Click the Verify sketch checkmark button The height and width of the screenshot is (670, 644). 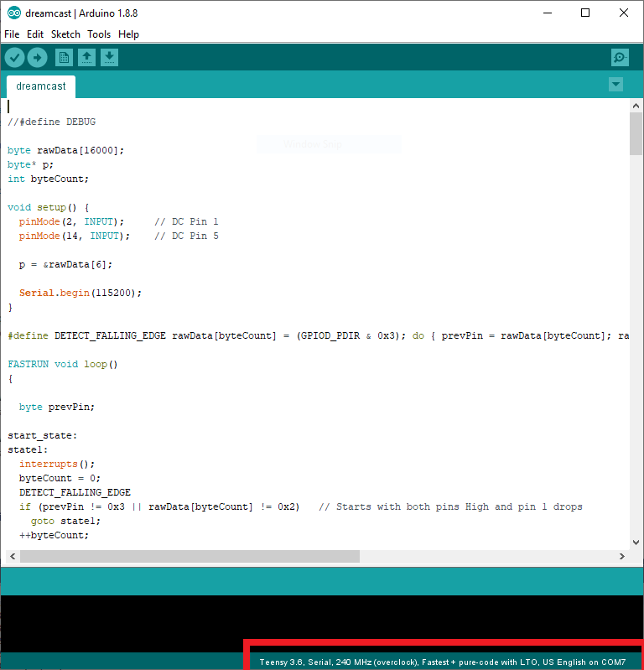pyautogui.click(x=14, y=58)
